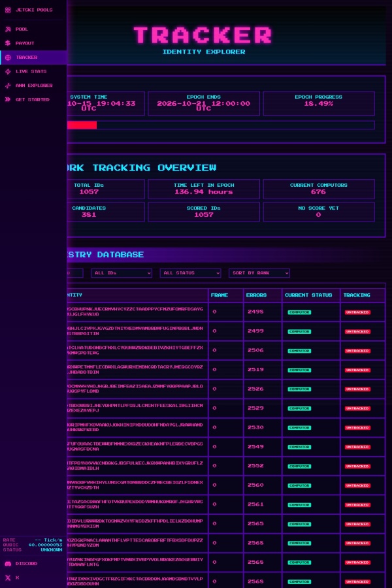Click the errors value 2499
Viewport: 392px width, 588px height.
(x=255, y=331)
